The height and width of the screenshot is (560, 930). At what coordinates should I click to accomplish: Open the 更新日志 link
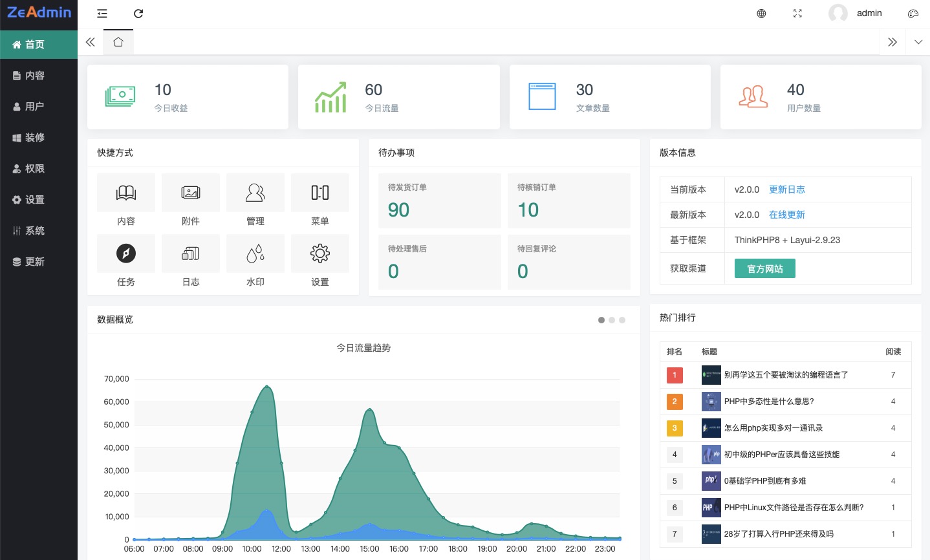[x=786, y=189]
